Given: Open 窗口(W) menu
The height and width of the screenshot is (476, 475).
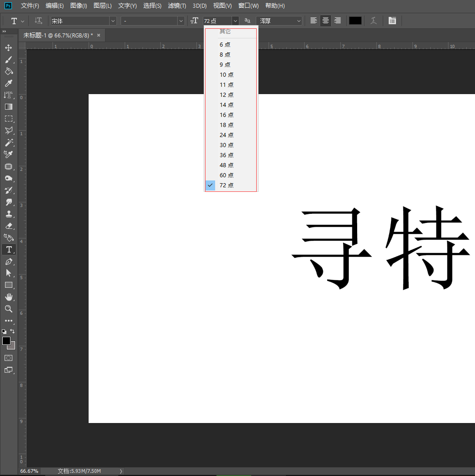Looking at the screenshot, I should tap(248, 6).
